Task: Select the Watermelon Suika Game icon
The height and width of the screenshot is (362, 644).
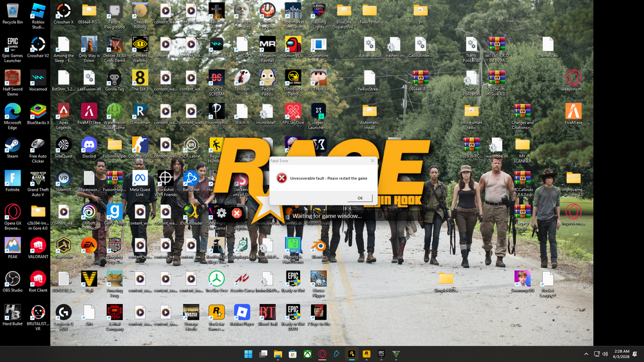Action: (x=115, y=117)
